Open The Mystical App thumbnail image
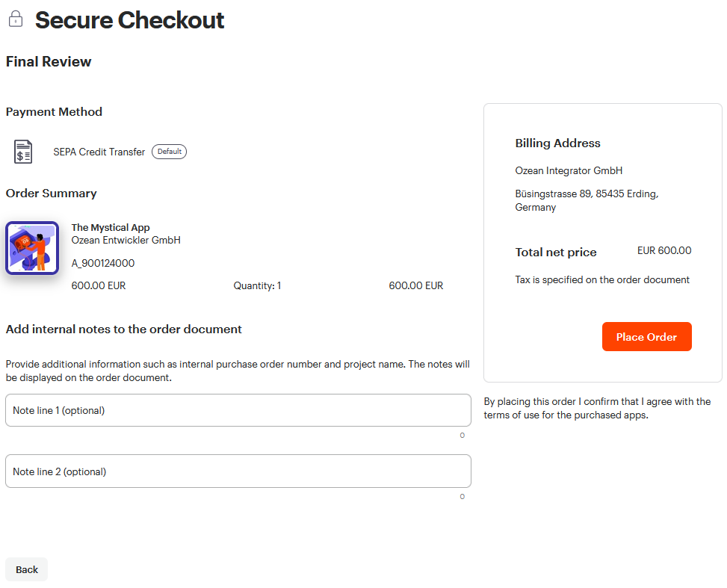 tap(32, 248)
